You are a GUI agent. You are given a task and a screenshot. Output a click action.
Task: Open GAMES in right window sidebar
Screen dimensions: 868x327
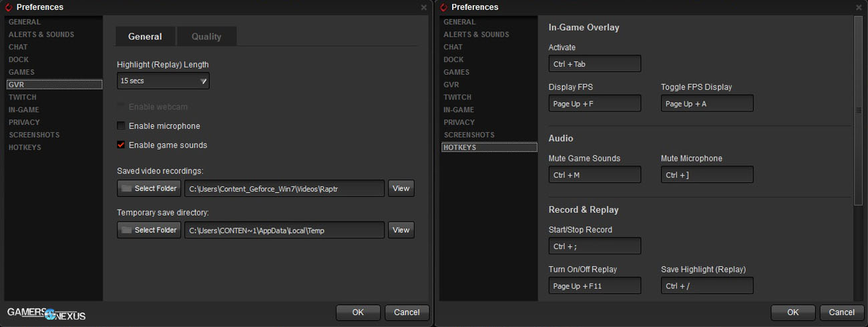click(457, 72)
